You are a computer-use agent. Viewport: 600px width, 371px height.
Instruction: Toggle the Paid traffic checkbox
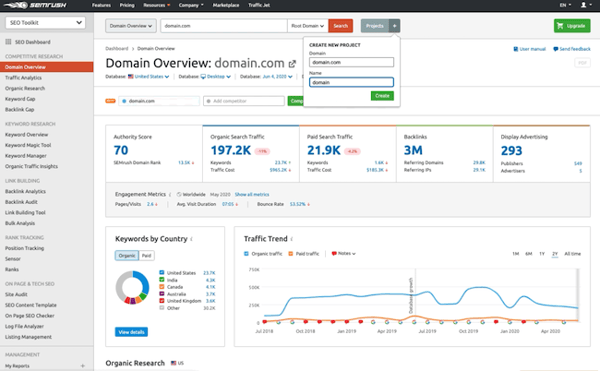point(290,254)
